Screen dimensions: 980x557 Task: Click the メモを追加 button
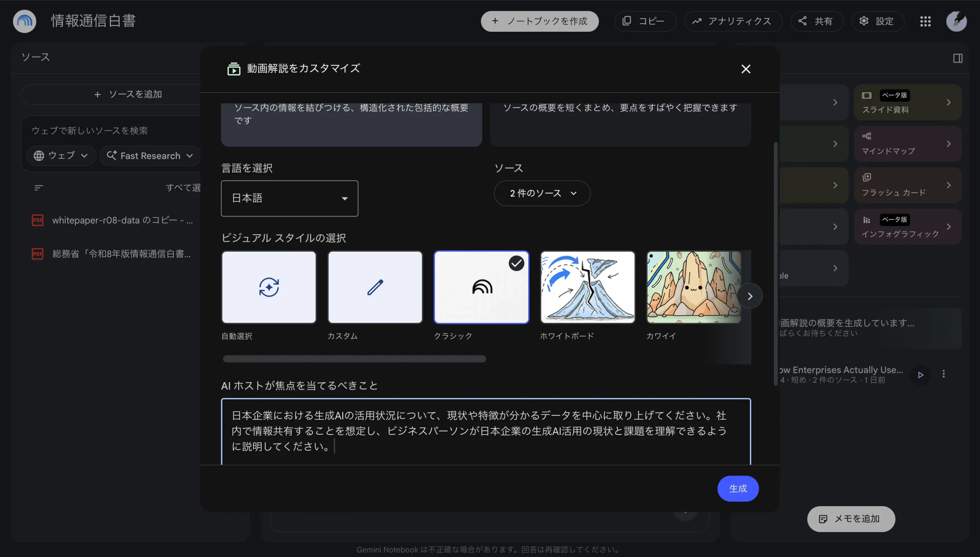[x=851, y=519]
